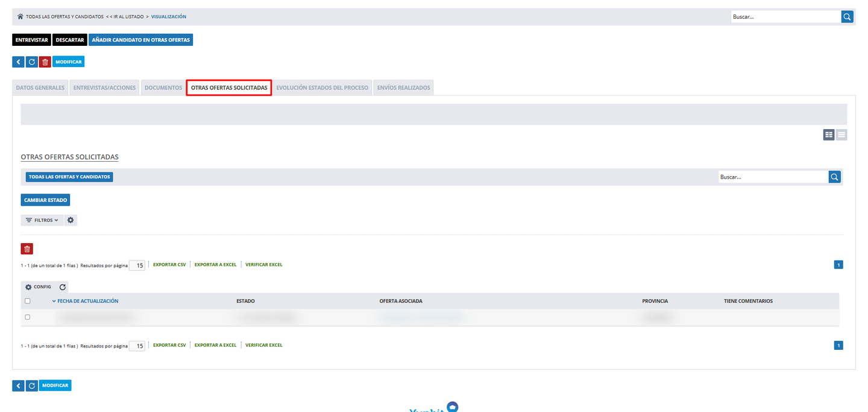
Task: Select the Otras Ofertas Solicitadas tab
Action: (229, 87)
